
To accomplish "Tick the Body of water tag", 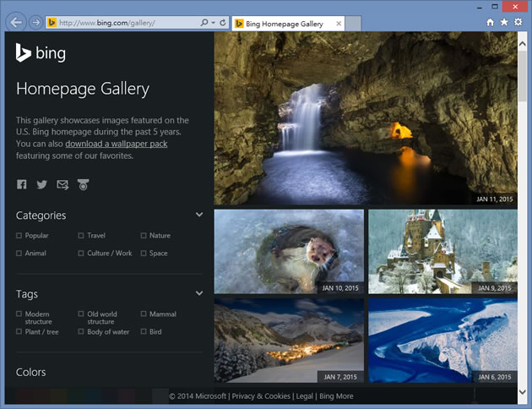I will coord(82,332).
